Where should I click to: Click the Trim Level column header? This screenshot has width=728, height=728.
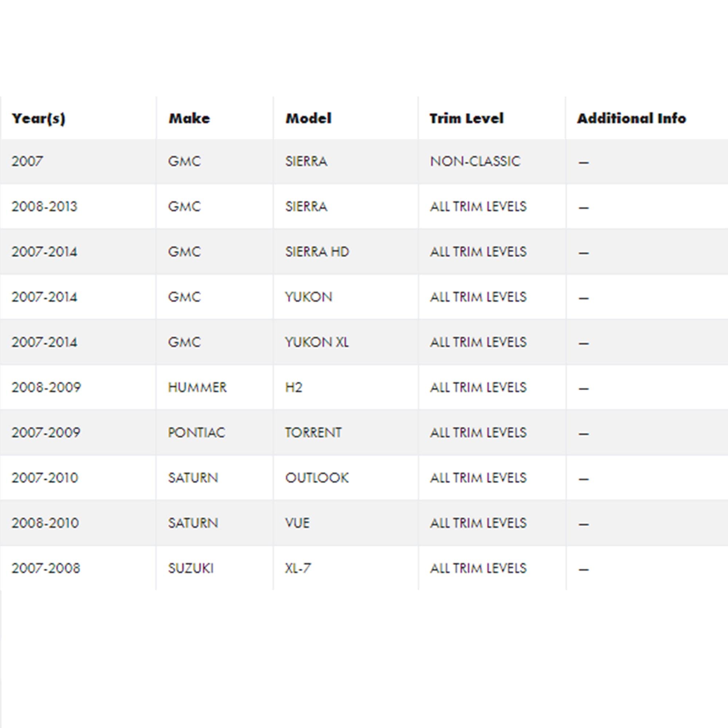[x=467, y=118]
